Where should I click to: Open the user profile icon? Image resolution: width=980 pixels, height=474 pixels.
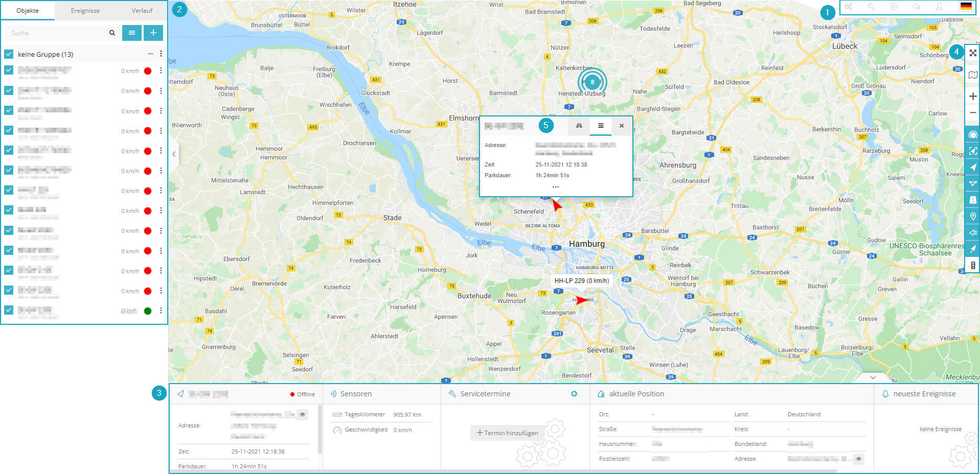point(939,7)
